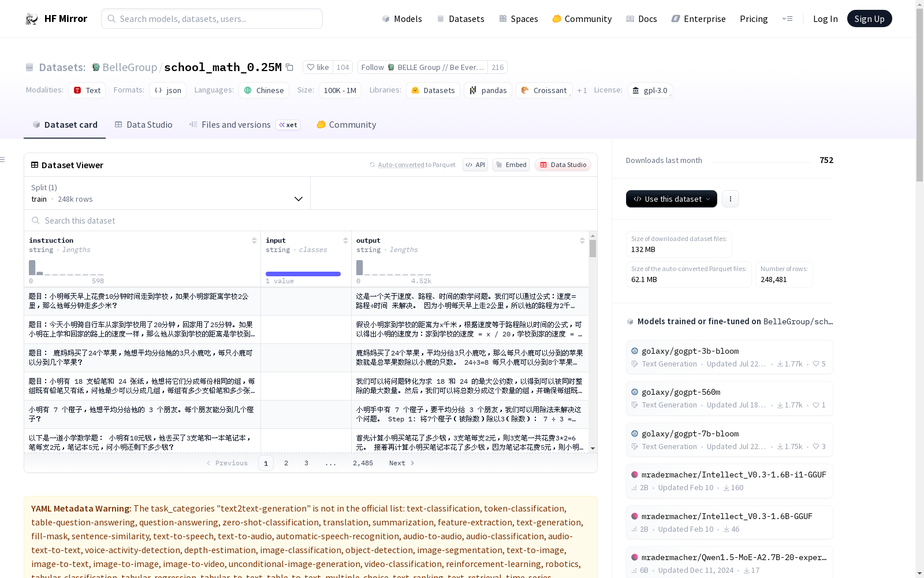Screen dimensions: 924x578
Task: Switch to the Files and versions tab
Action: tap(236, 125)
